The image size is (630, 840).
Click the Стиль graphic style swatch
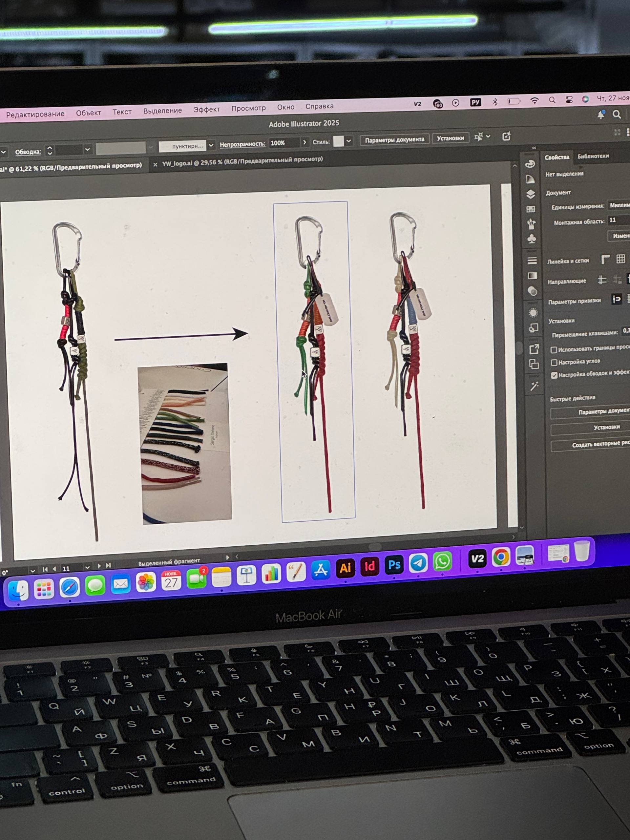click(338, 142)
